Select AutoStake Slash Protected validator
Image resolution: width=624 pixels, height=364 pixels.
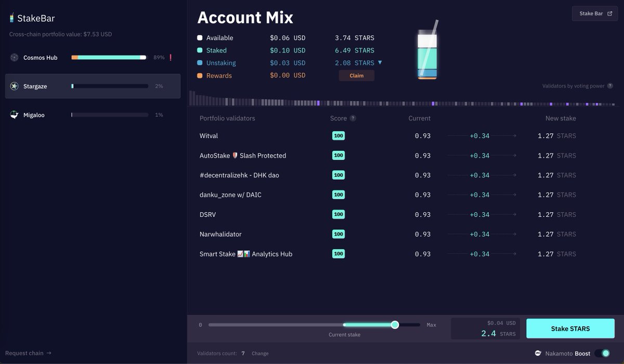click(x=388, y=155)
